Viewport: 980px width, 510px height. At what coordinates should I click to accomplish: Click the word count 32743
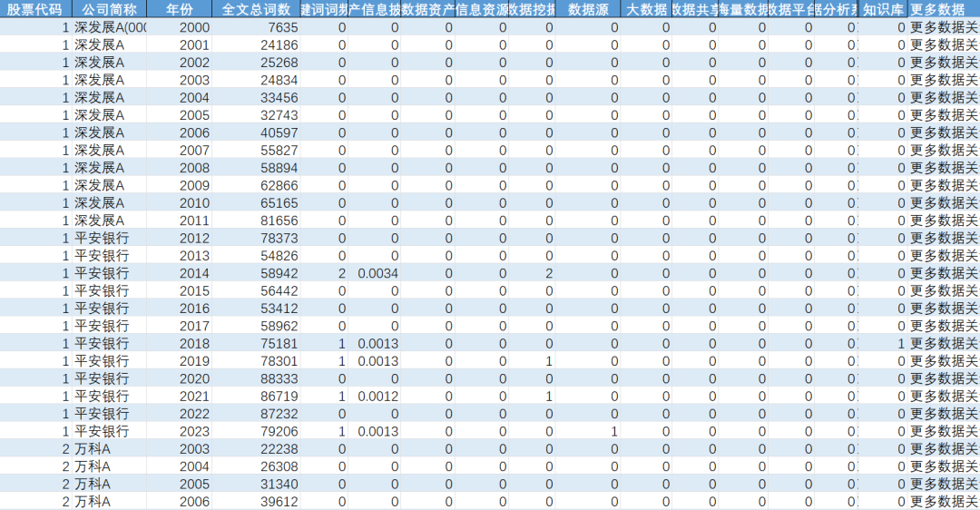point(256,115)
